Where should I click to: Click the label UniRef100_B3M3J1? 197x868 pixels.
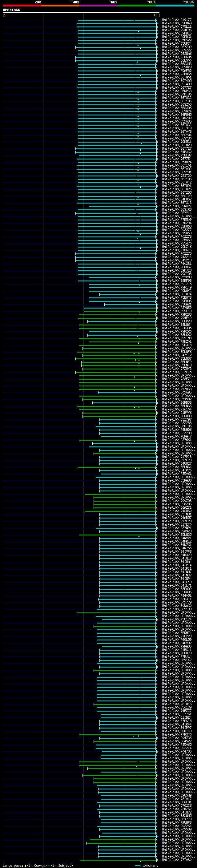176,599
